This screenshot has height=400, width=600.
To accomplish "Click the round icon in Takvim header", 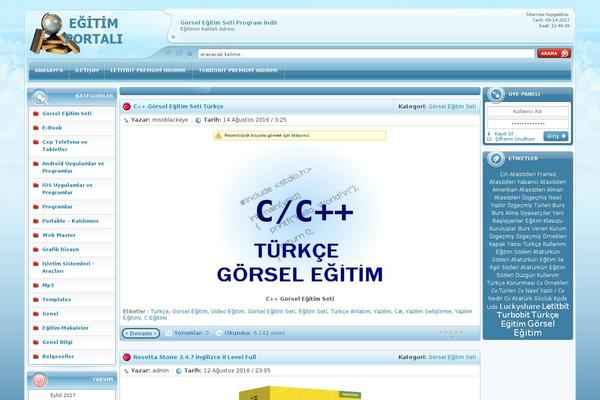I will point(40,380).
